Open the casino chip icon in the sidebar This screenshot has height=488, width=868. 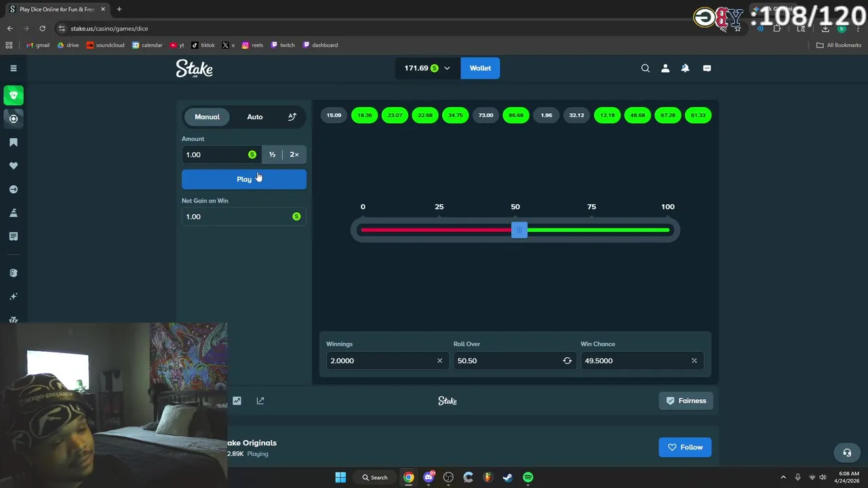(13, 119)
